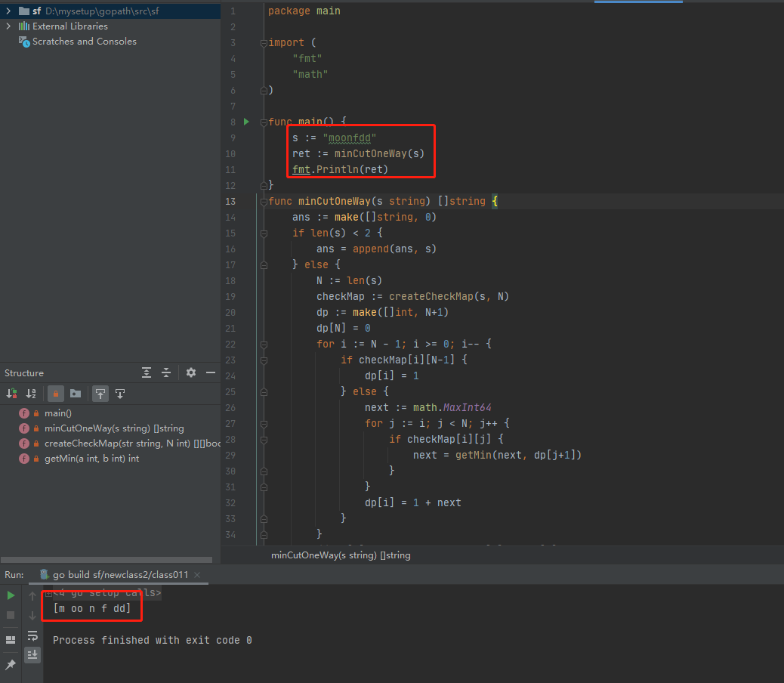Click the "moonfdd" string literal
Viewport: 784px width, 683px height.
pyautogui.click(x=349, y=138)
